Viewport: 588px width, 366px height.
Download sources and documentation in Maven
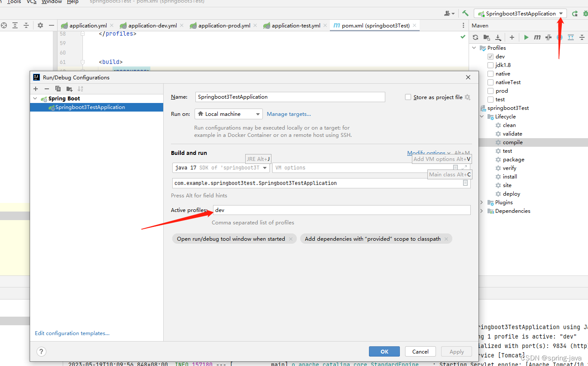[498, 37]
